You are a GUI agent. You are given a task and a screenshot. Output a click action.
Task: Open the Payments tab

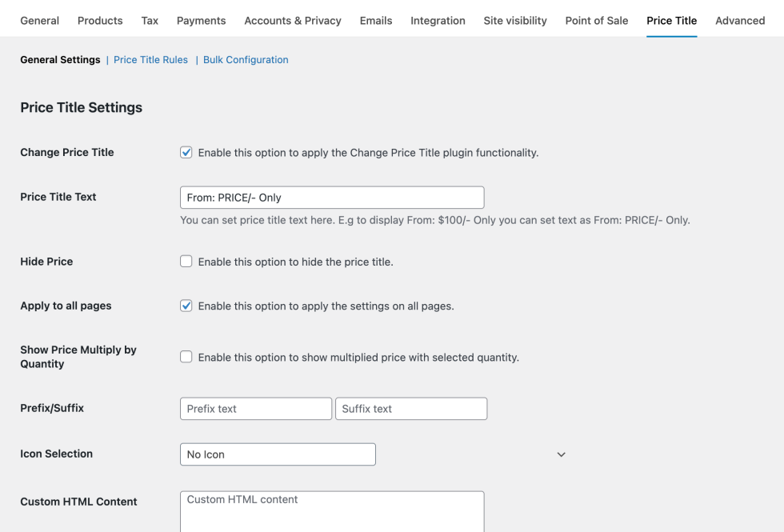201,20
